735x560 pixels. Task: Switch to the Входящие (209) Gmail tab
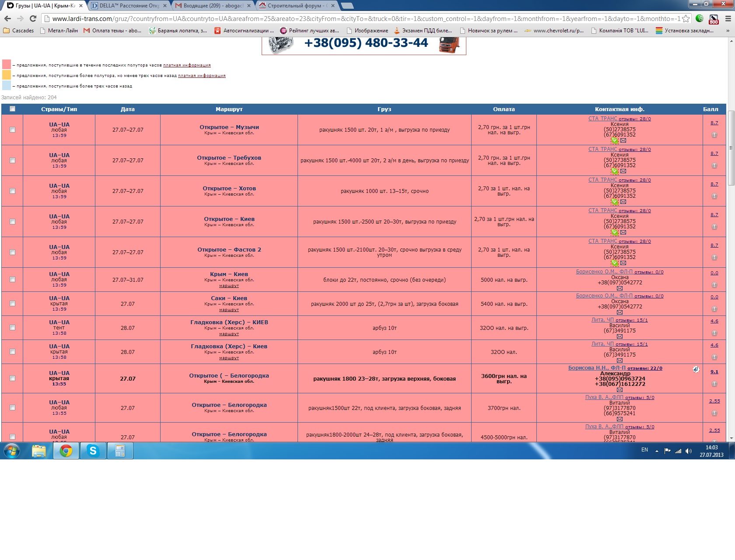213,6
